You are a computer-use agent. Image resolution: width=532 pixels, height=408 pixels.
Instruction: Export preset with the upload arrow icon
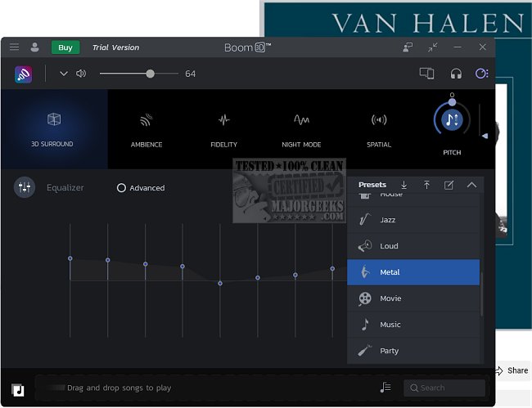coord(426,185)
